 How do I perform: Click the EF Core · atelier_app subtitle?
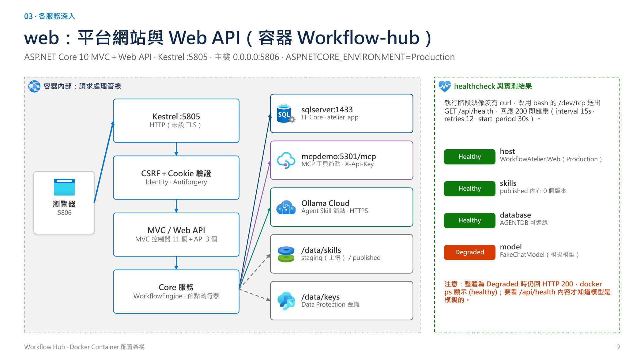coord(330,117)
